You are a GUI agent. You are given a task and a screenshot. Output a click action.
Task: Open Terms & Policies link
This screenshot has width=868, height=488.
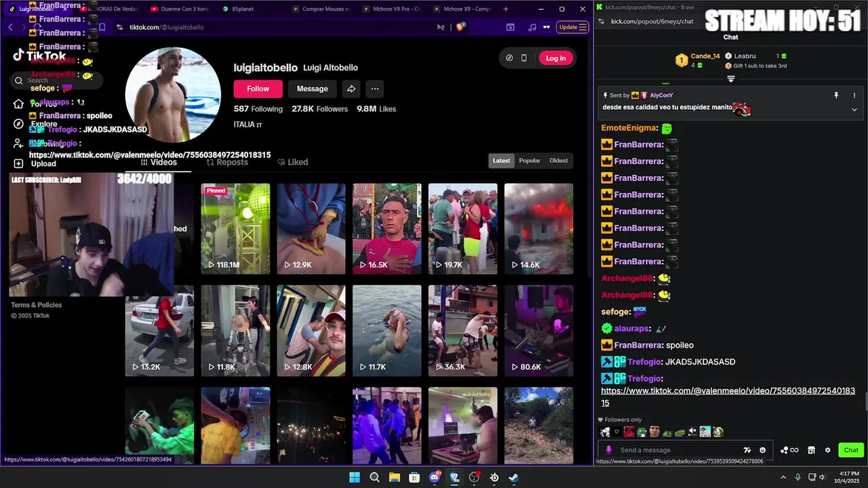tap(36, 305)
